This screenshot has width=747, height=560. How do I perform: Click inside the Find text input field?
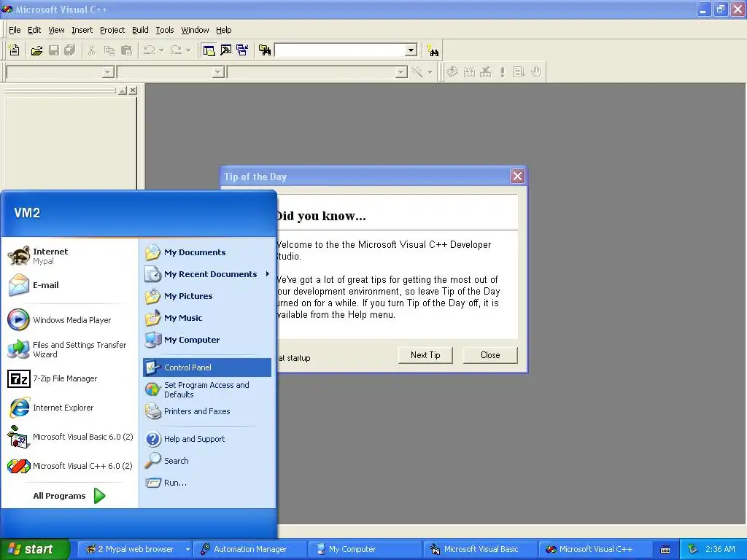(340, 50)
